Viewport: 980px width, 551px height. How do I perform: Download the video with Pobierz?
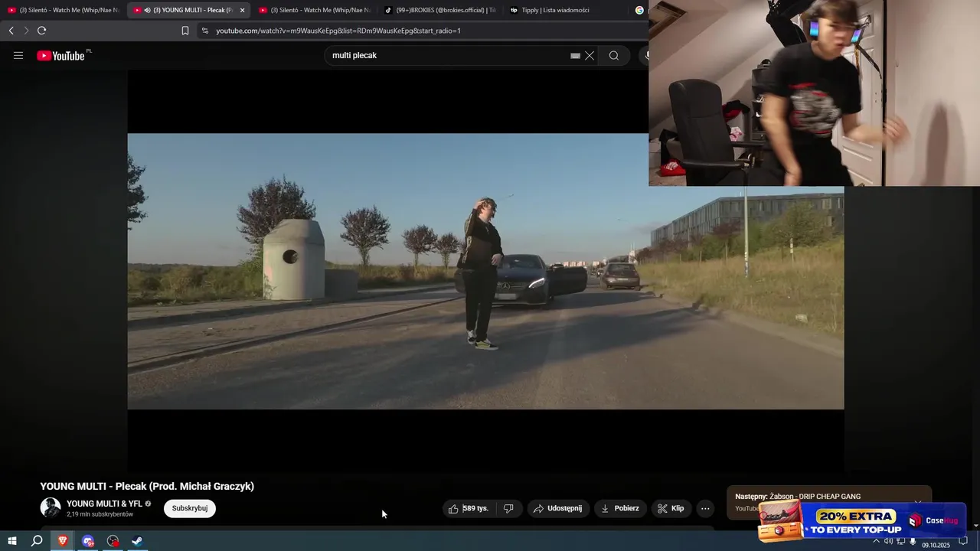[620, 508]
